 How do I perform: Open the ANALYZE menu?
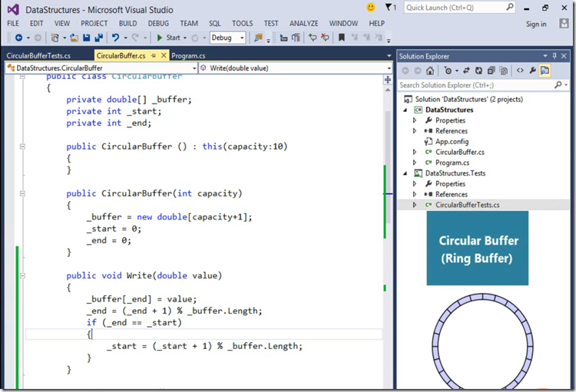tap(304, 24)
